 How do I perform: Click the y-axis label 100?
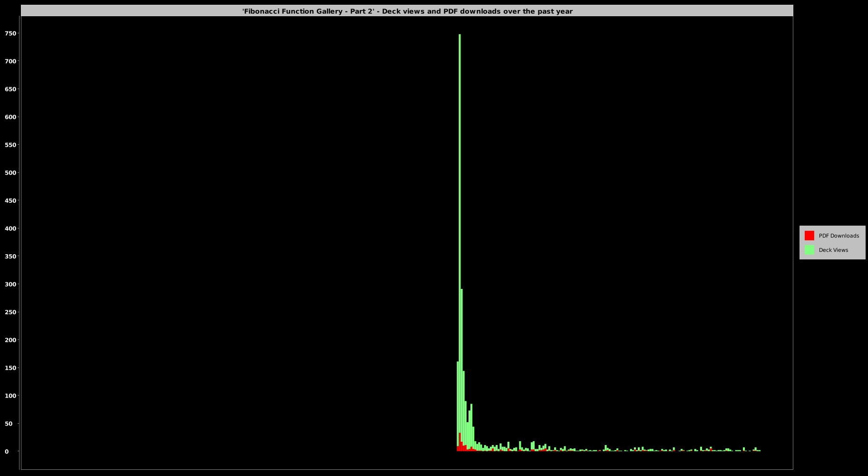(10, 396)
